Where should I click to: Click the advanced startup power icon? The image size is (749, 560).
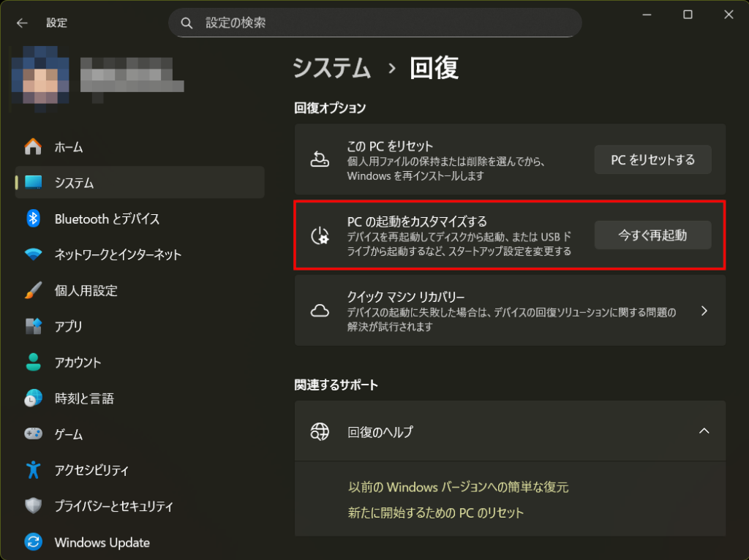coord(320,235)
